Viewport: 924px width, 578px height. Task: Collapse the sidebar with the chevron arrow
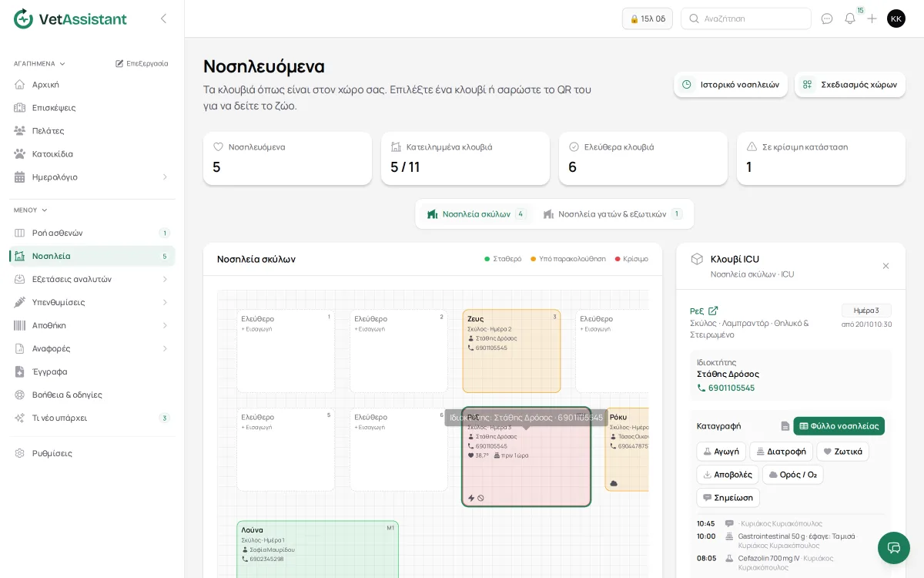(x=163, y=18)
